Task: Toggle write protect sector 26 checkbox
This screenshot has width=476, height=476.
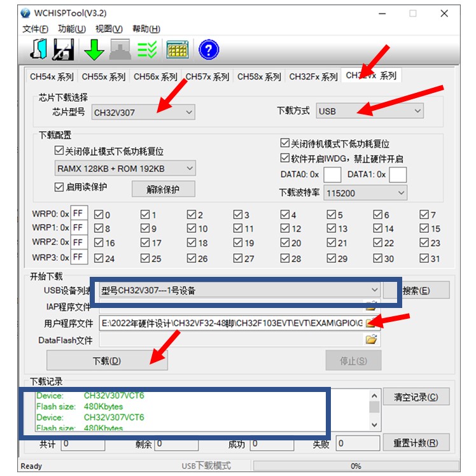Action: coord(192,258)
